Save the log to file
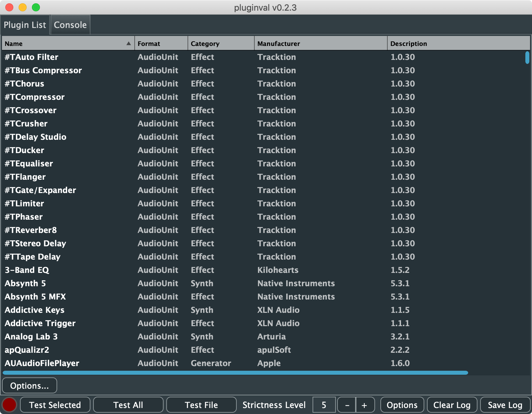532x414 pixels. (505, 405)
